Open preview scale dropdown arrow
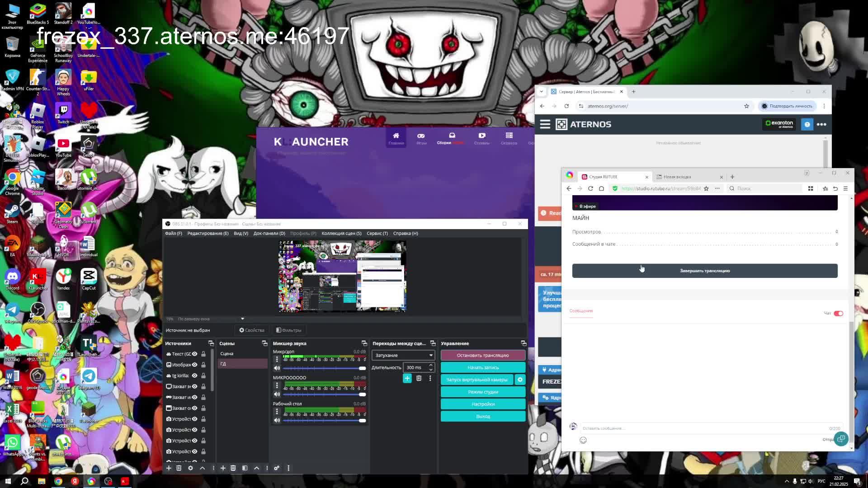 tap(242, 319)
